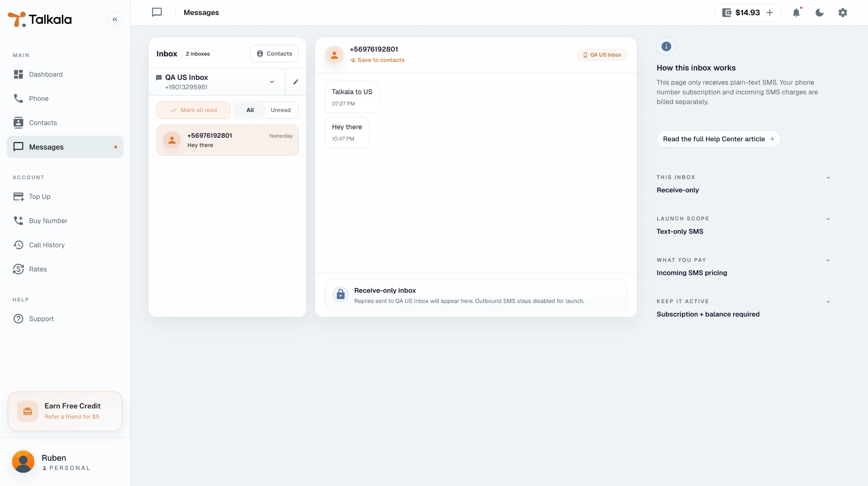
Task: Expand the THIS INBOX section
Action: tap(828, 177)
